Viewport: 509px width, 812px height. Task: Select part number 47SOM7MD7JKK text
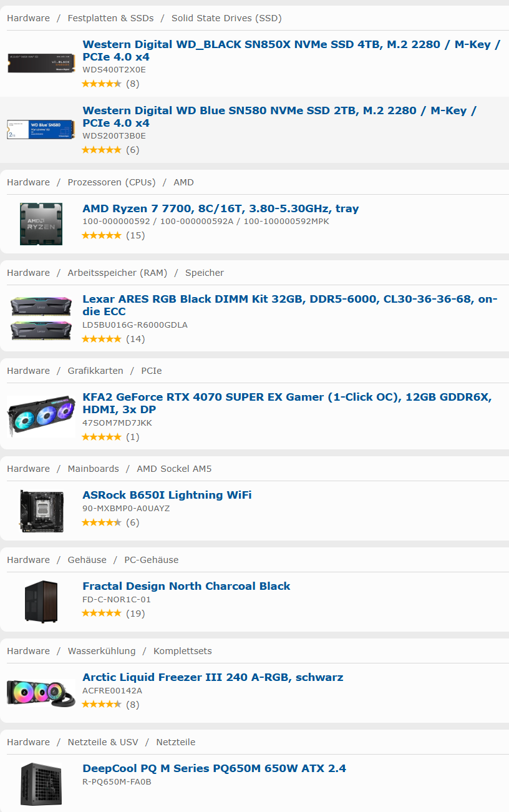[117, 423]
